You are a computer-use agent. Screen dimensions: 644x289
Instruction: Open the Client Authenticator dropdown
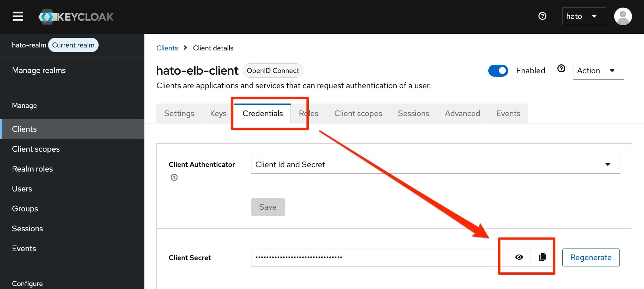pyautogui.click(x=435, y=165)
